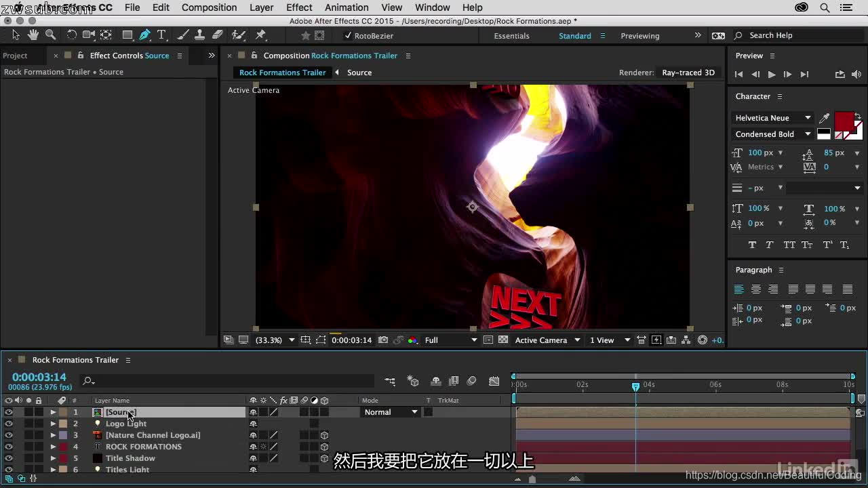
Task: Open the Effect menu
Action: [x=299, y=7]
